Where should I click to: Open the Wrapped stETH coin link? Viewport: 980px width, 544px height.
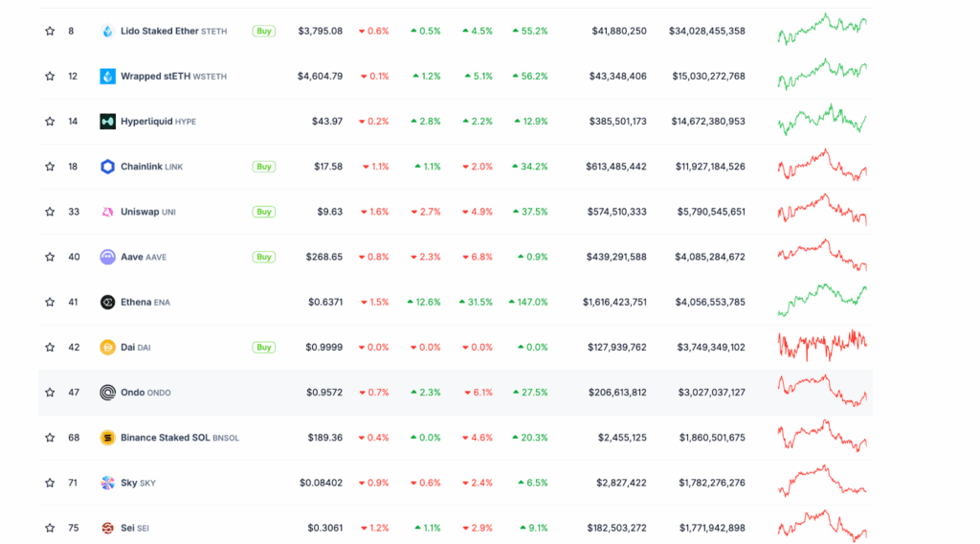coord(174,77)
